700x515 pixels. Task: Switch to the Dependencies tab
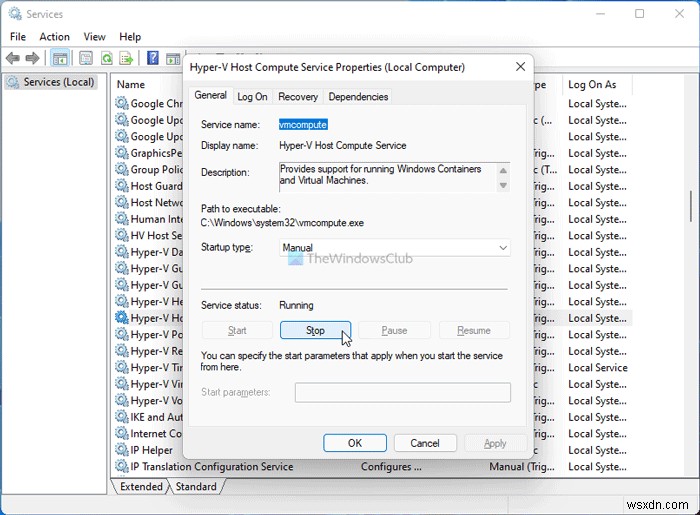358,97
